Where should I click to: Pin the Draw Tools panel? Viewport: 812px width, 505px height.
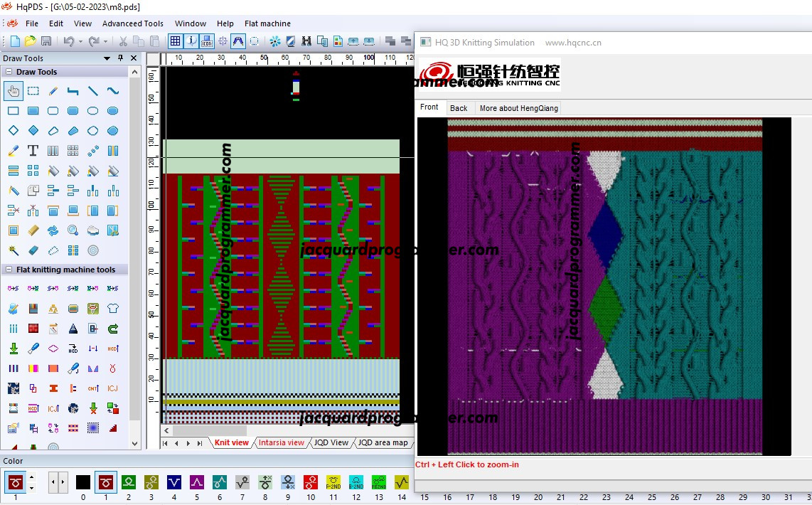point(121,58)
